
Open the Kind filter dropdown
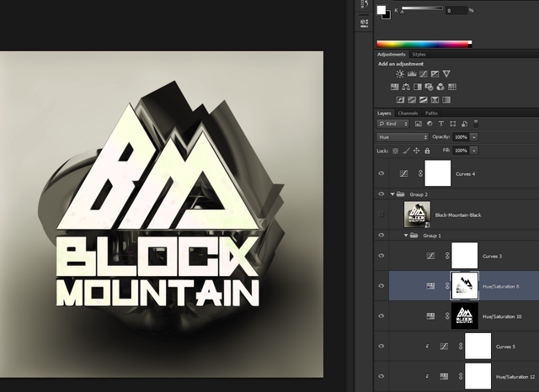pyautogui.click(x=393, y=124)
